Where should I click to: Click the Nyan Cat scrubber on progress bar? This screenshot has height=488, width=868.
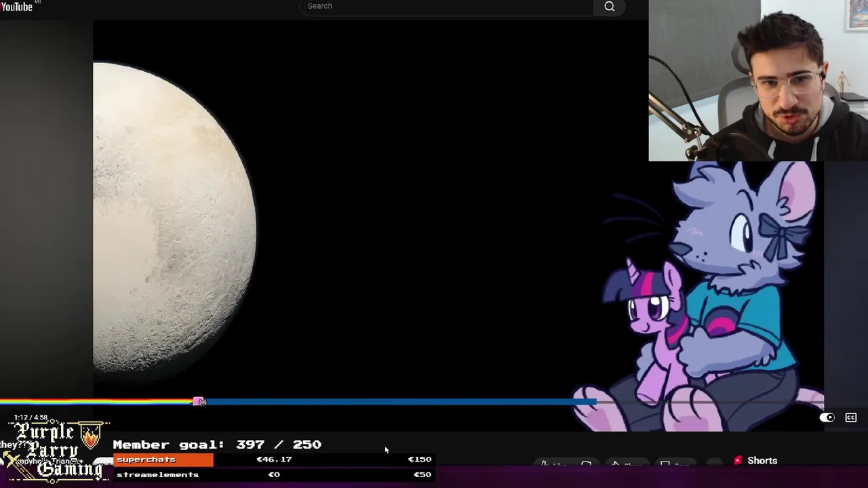click(199, 402)
